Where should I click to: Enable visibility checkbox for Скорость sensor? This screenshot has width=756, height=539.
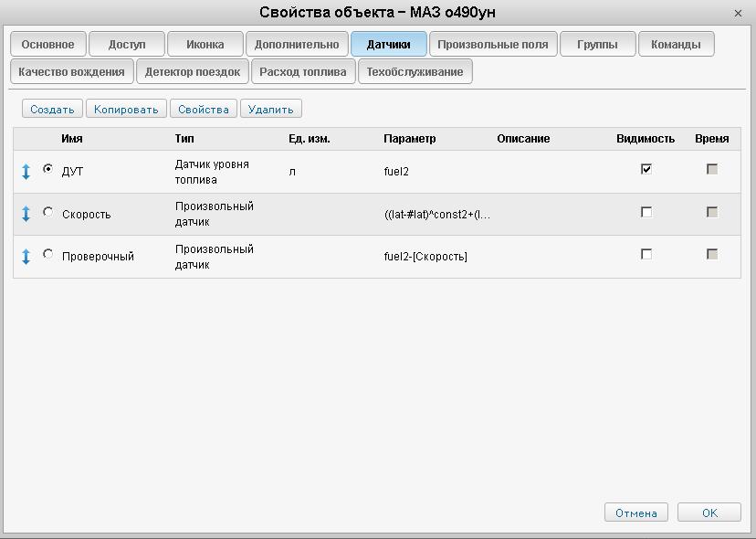click(x=646, y=212)
